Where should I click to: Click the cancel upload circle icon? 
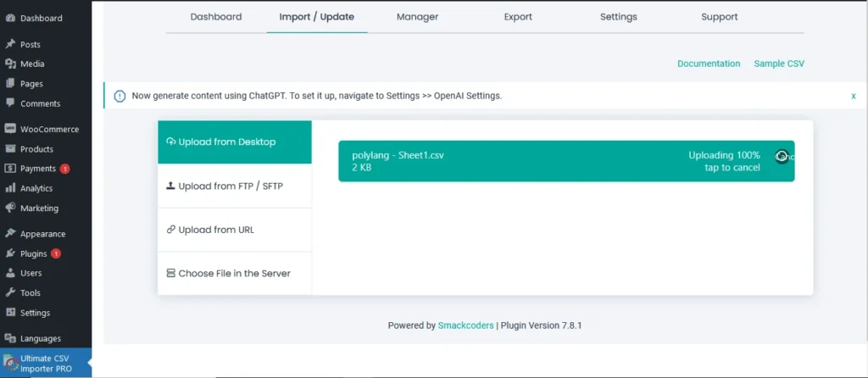point(782,157)
